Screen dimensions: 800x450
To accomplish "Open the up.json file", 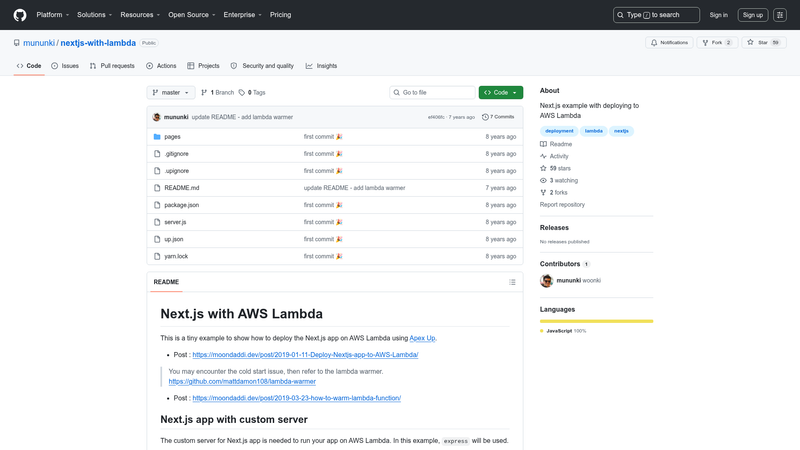I will pos(173,239).
